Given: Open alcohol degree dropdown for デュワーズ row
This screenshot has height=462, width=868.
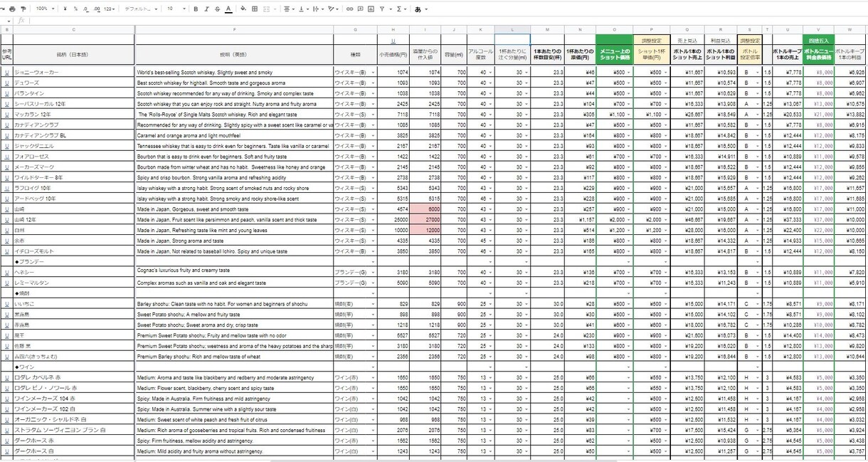Looking at the screenshot, I should 491,83.
